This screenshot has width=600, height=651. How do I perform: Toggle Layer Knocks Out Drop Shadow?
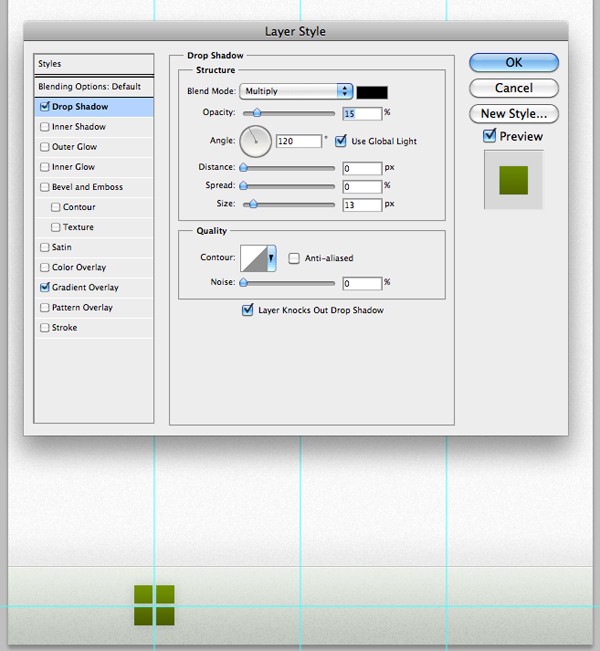(247, 310)
